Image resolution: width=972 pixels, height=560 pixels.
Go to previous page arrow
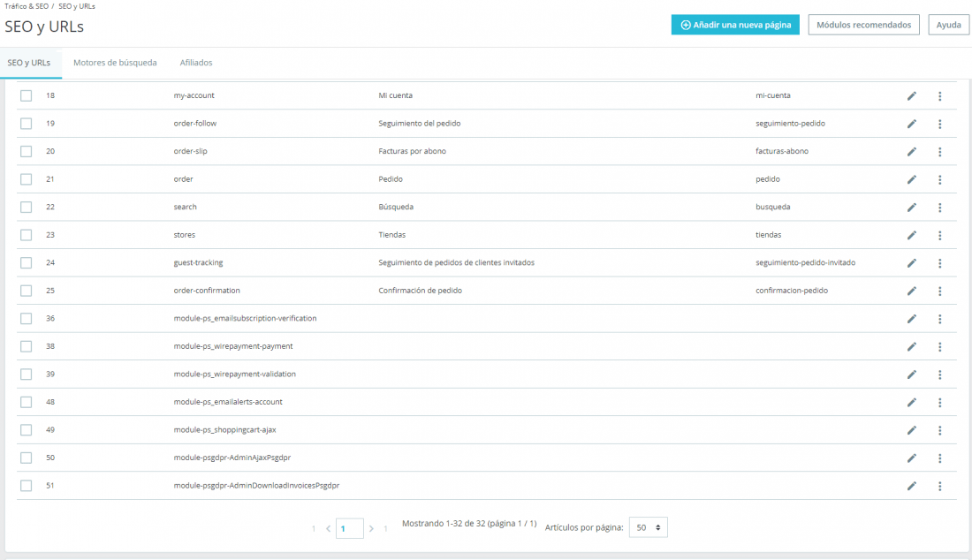click(328, 528)
